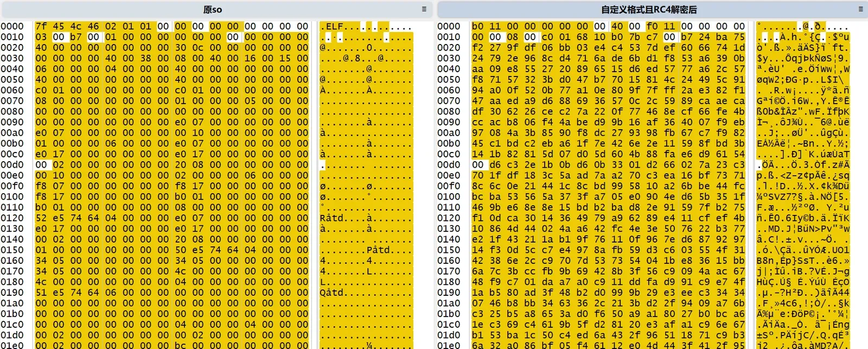
Task: Click offset 0010 in the RC4解密后 pane
Action: tap(449, 37)
